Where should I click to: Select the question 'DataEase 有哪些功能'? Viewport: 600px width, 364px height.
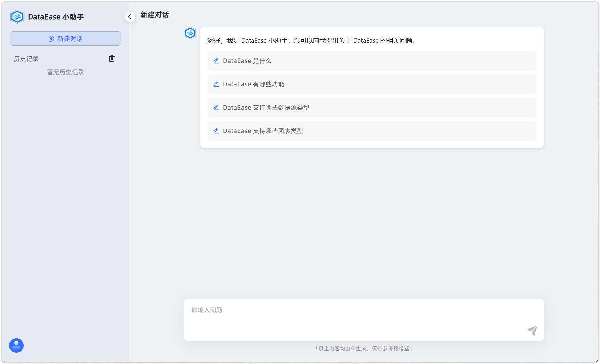pos(372,84)
